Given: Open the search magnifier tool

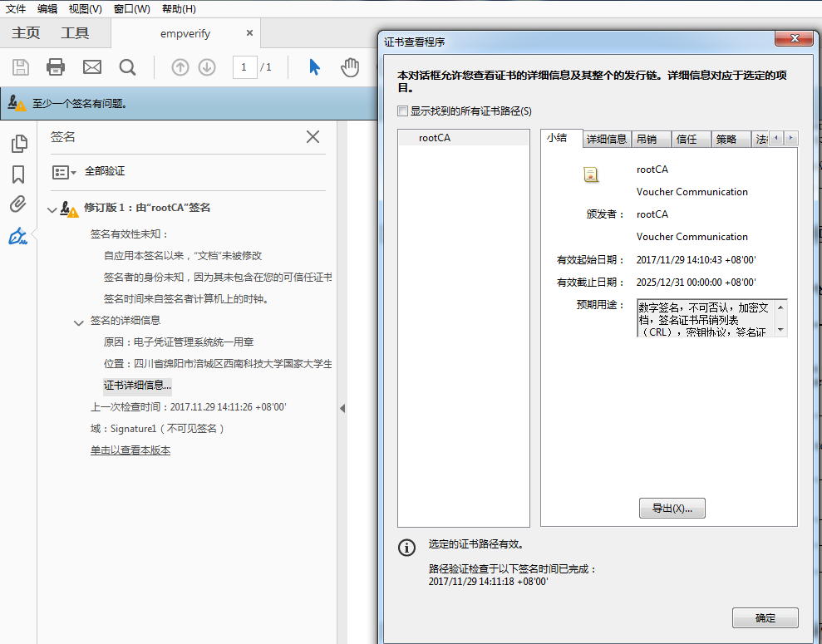Looking at the screenshot, I should 127,67.
